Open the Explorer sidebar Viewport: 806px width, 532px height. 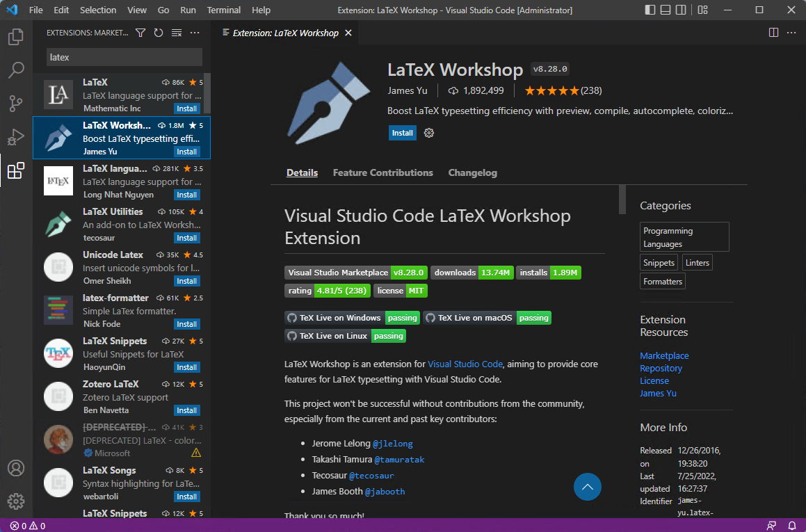pos(15,36)
